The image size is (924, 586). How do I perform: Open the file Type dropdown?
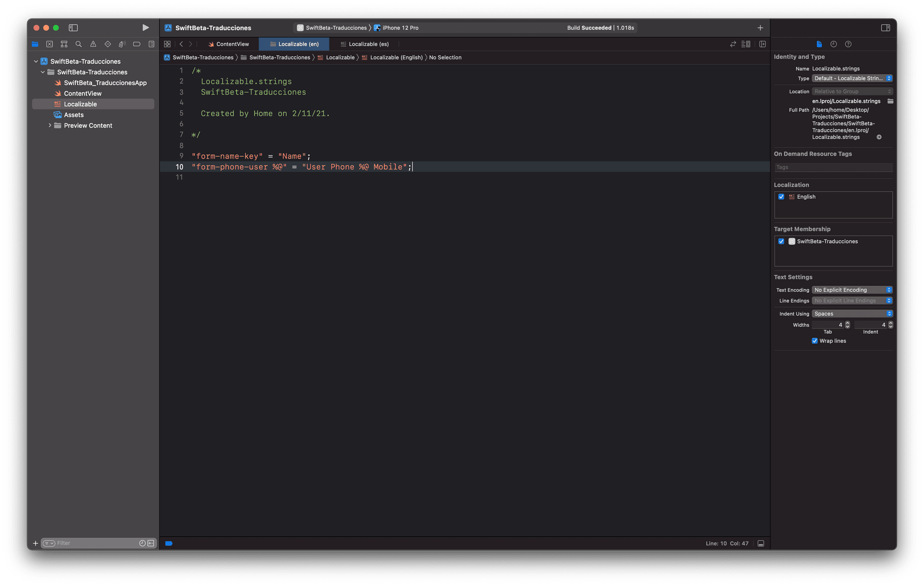pyautogui.click(x=852, y=79)
